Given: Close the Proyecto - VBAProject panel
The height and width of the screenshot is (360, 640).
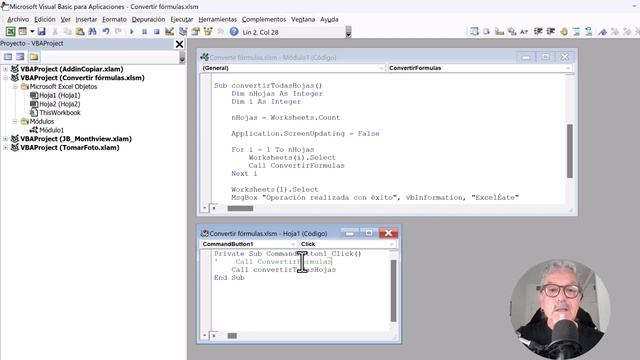Looking at the screenshot, I should (179, 44).
